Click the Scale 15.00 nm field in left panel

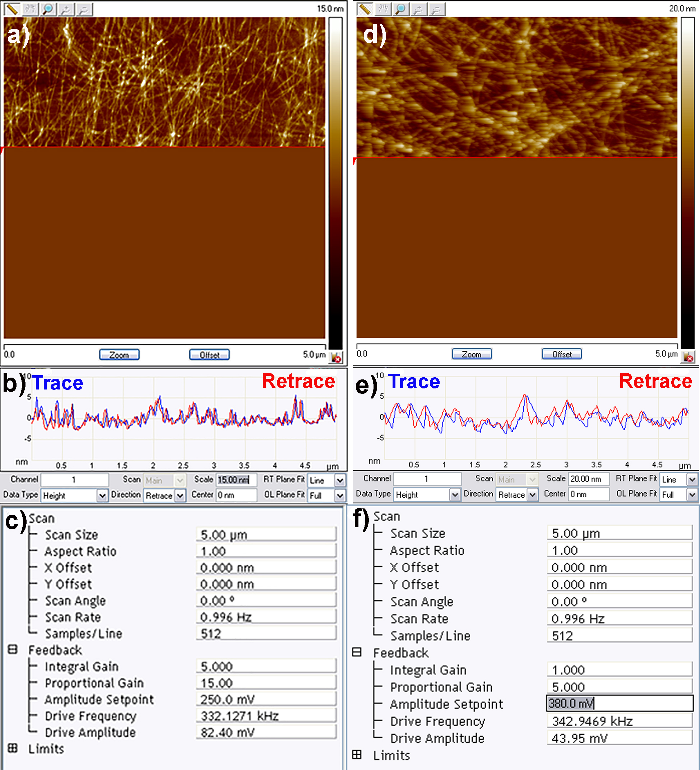point(236,480)
